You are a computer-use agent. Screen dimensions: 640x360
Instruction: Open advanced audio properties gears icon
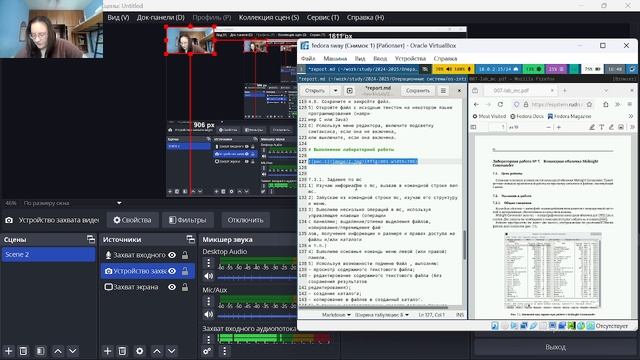pyautogui.click(x=207, y=351)
